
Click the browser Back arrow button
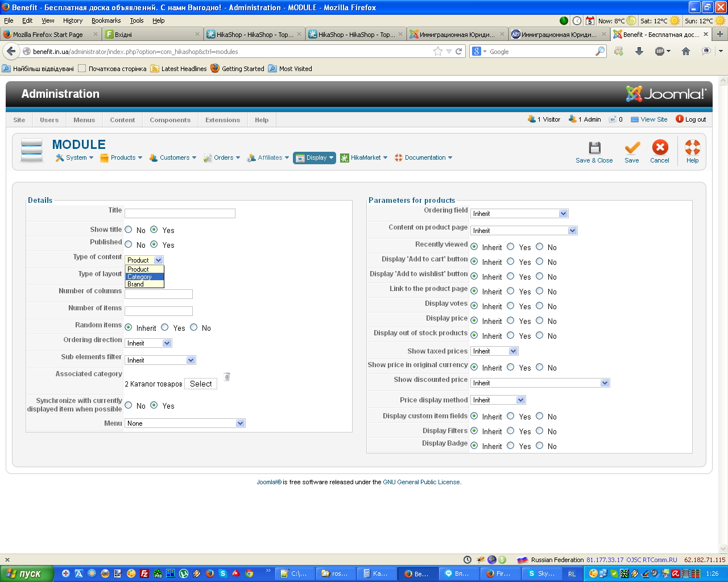(x=11, y=51)
